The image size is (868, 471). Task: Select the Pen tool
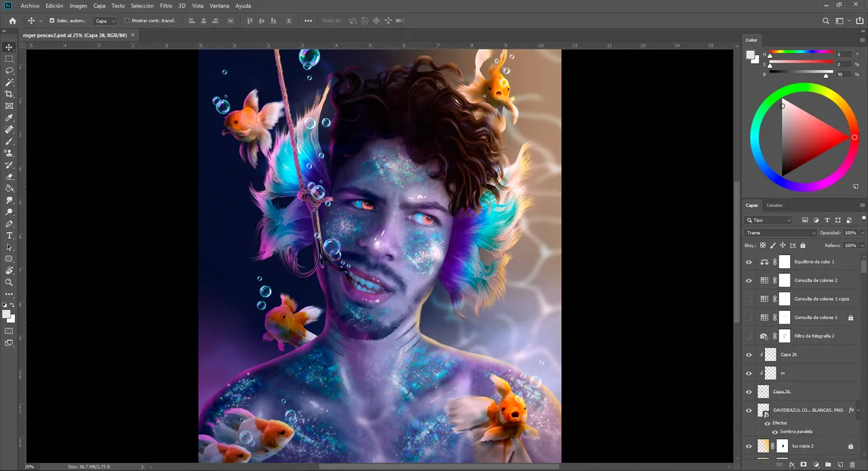click(x=9, y=223)
